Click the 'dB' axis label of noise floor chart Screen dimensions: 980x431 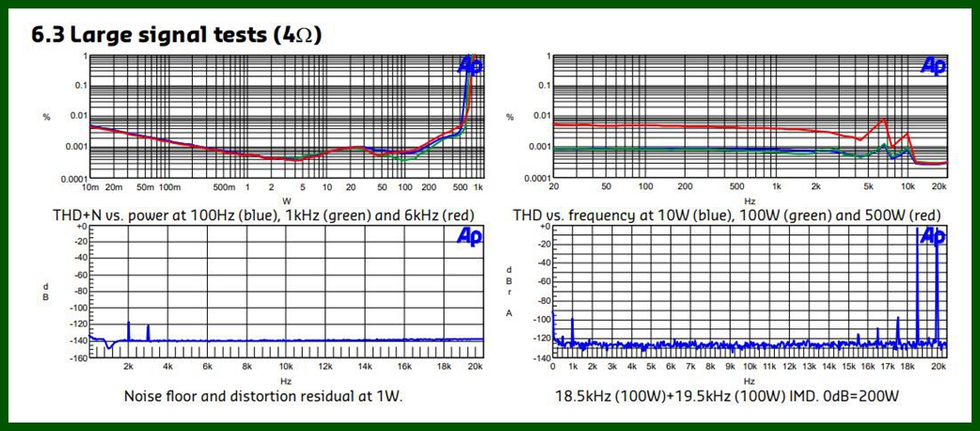point(46,292)
